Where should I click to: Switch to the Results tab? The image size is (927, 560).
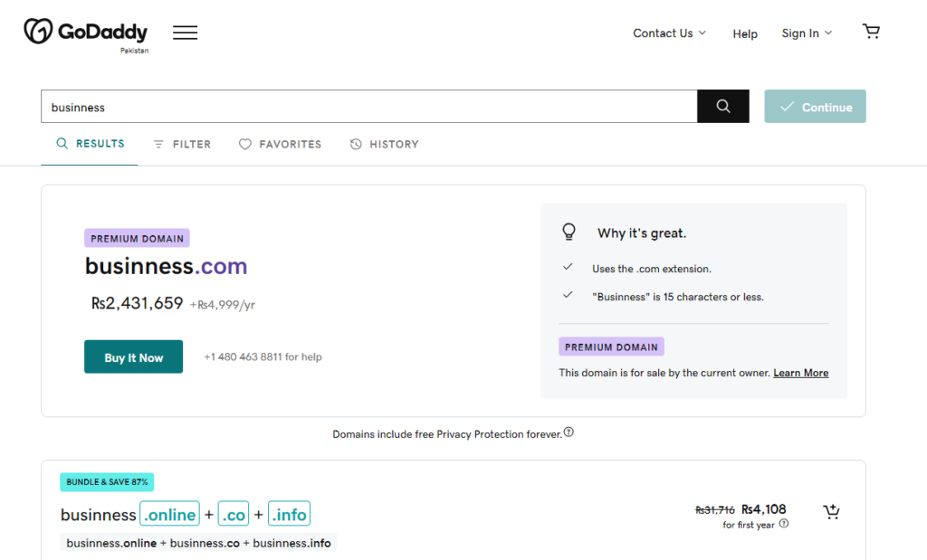pos(90,144)
